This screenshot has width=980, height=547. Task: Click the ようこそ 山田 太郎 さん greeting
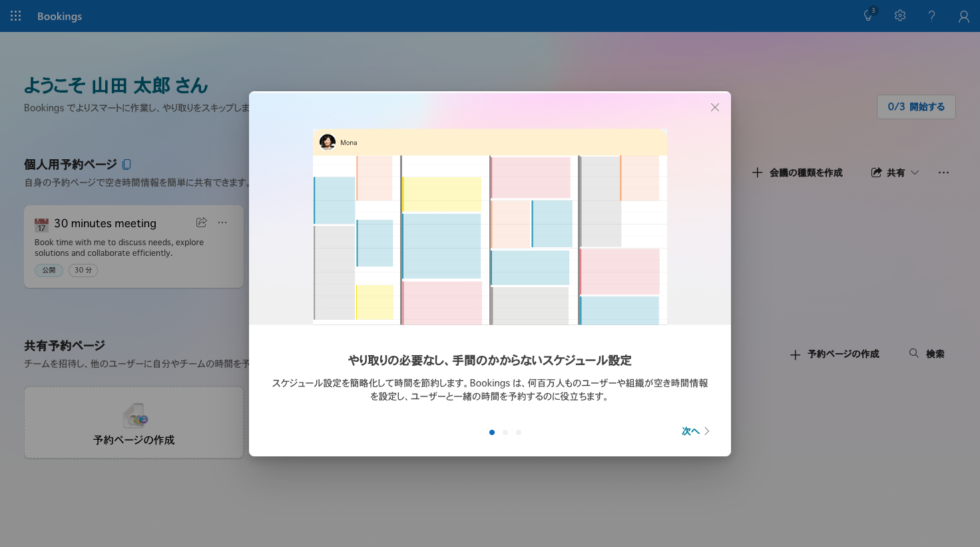(x=116, y=85)
